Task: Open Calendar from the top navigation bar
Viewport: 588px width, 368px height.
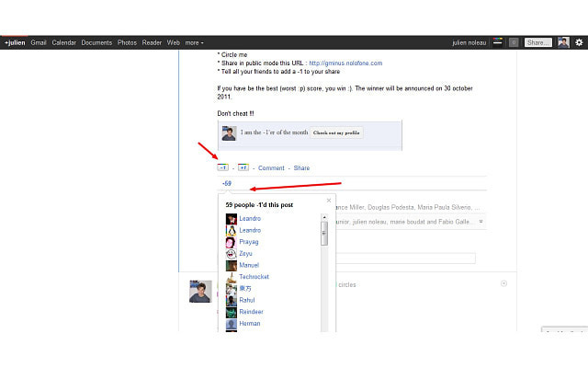Action: 64,42
